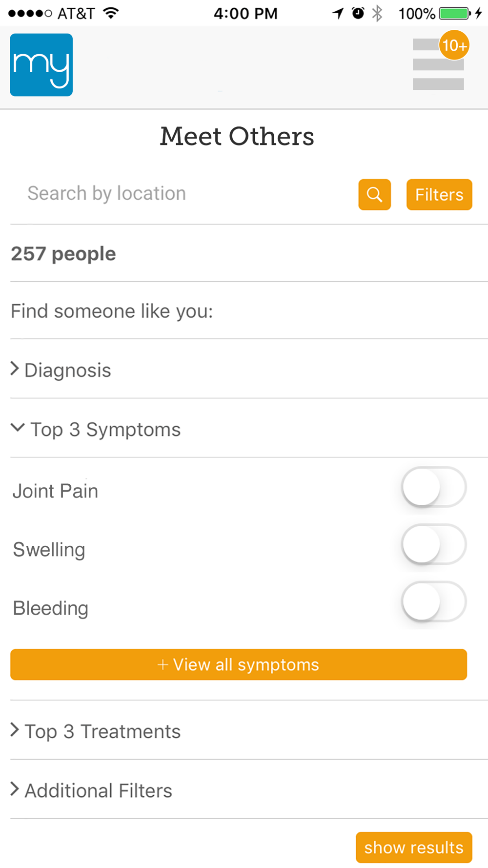The height and width of the screenshot is (868, 488).
Task: Collapse the Top 3 Symptoms section
Action: (249, 428)
